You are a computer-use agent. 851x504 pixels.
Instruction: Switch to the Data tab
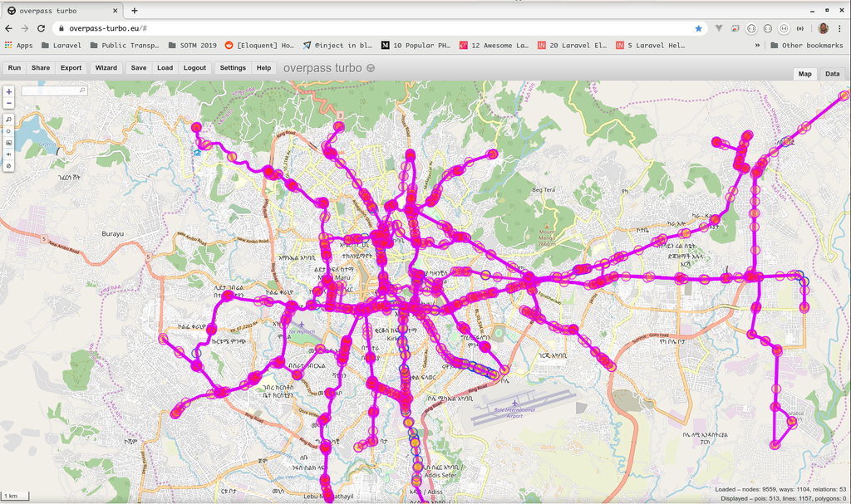click(x=832, y=74)
